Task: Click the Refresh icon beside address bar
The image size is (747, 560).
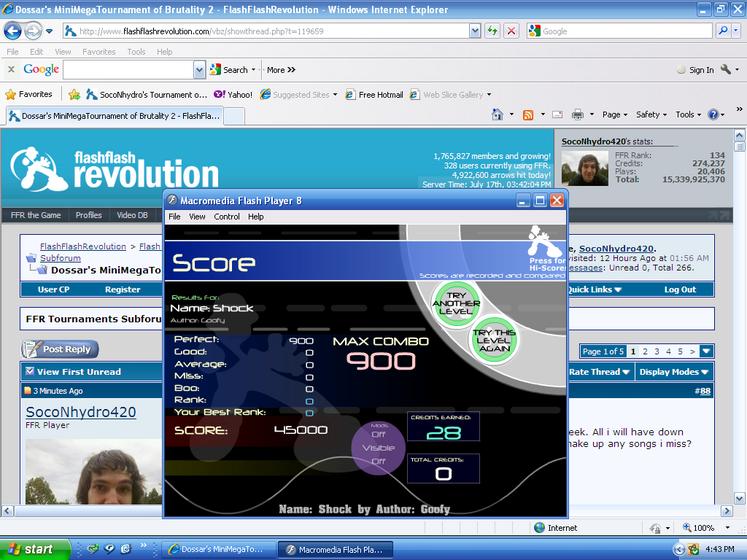Action: click(492, 31)
